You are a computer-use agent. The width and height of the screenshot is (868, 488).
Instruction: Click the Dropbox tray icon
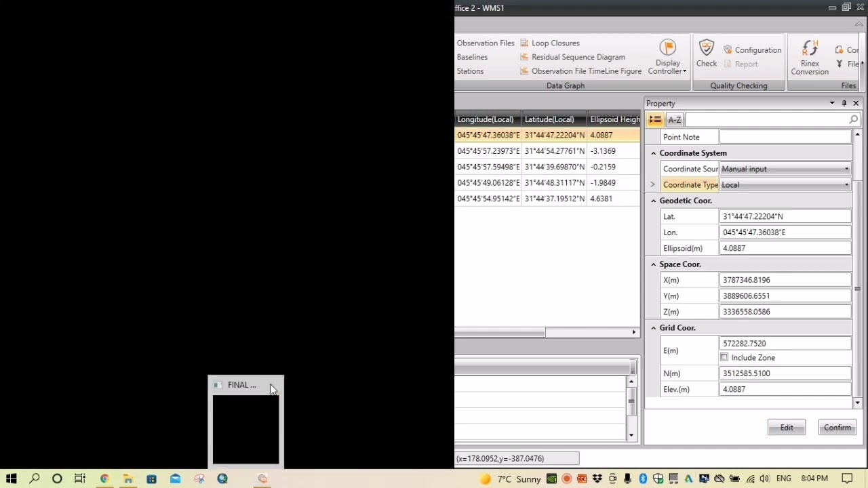pos(597,479)
